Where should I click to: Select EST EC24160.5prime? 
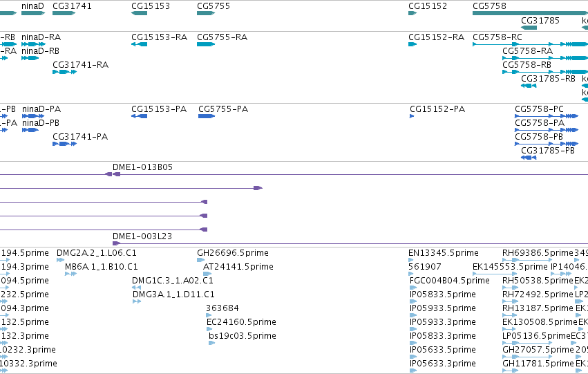(x=209, y=329)
